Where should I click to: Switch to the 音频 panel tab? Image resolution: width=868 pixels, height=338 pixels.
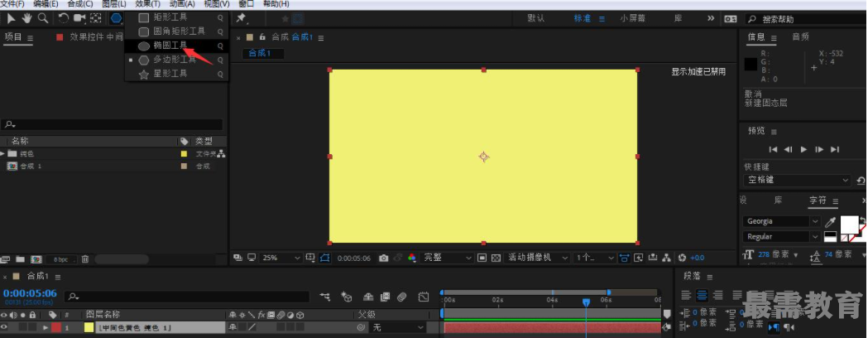pyautogui.click(x=800, y=36)
